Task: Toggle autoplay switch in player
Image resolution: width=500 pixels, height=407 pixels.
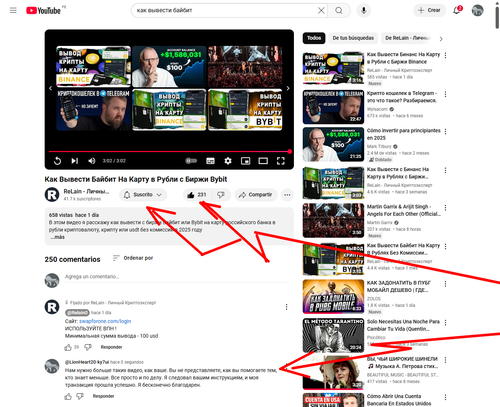Action: (x=191, y=161)
